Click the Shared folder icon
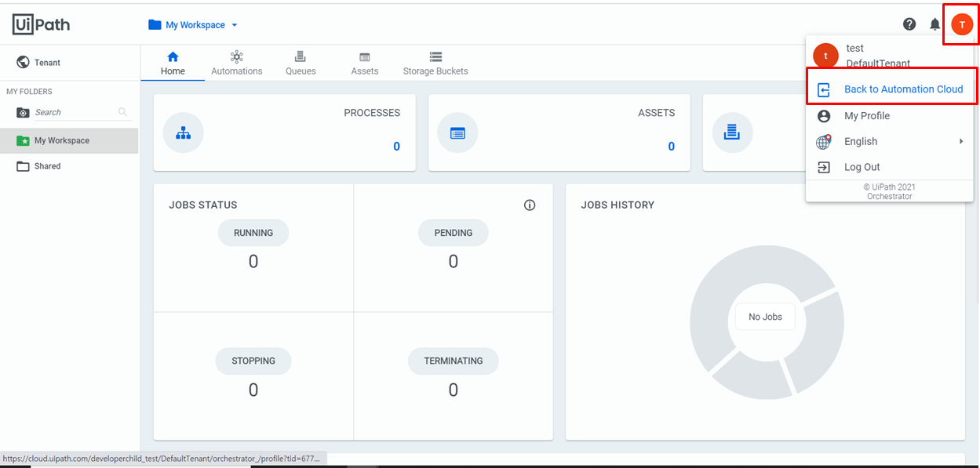The height and width of the screenshot is (468, 980). [24, 166]
